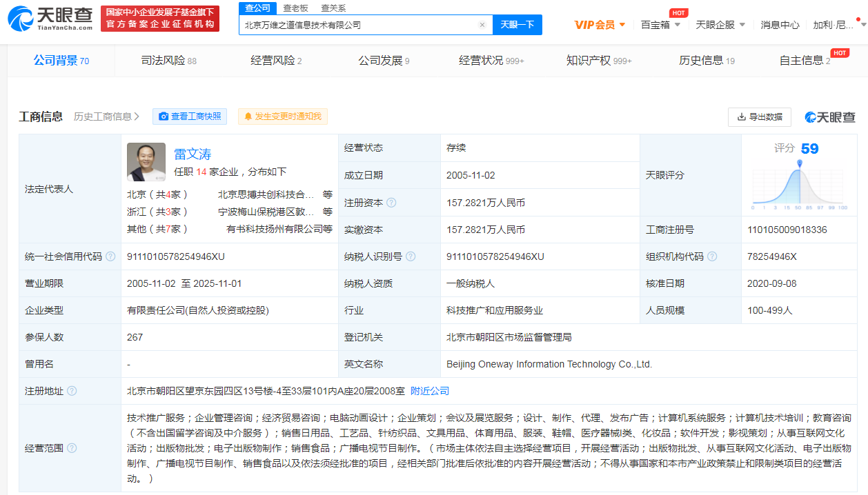The height and width of the screenshot is (495, 868).
Task: Click help icon next to 纳税人识别号
Action: coord(411,256)
